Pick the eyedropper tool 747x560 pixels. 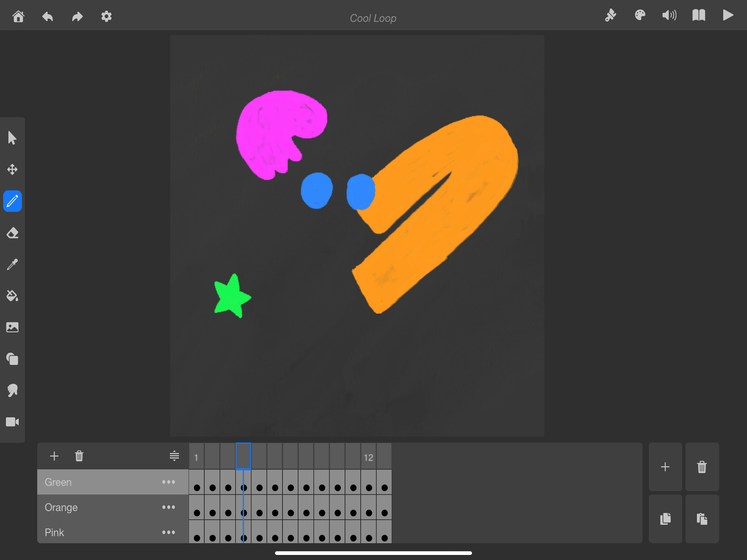click(12, 264)
